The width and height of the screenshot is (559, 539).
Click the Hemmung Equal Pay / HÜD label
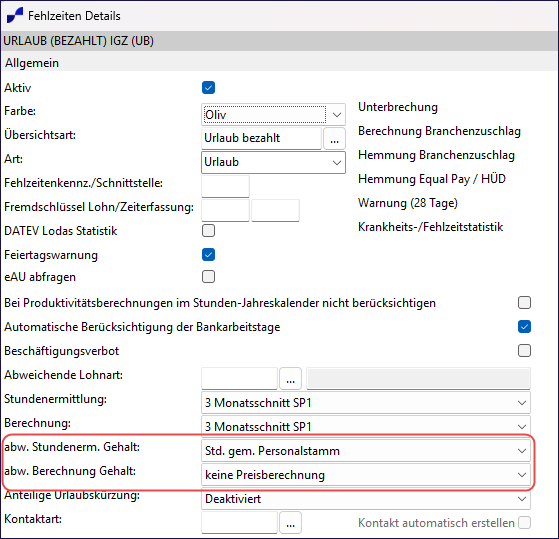[432, 179]
